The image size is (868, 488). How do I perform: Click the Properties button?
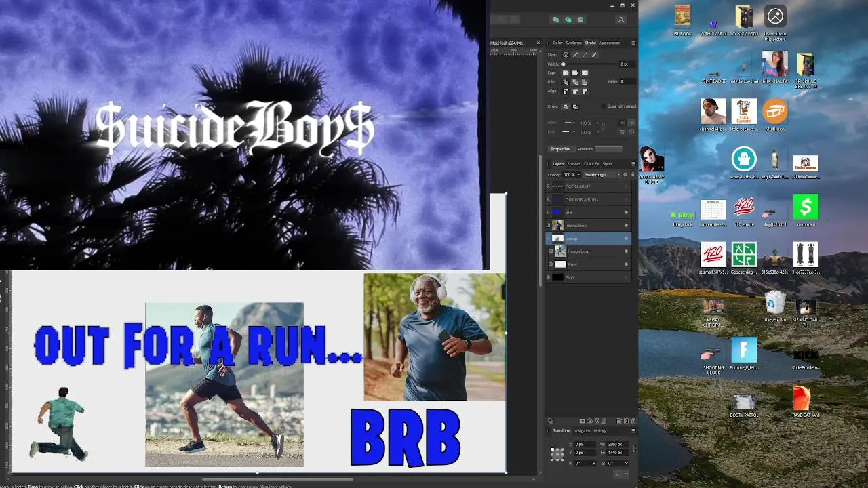[x=561, y=149]
